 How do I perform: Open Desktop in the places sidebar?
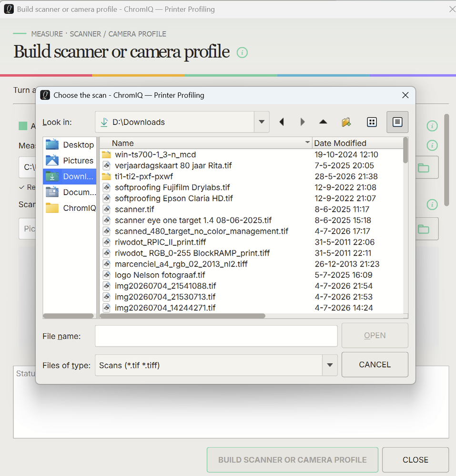pyautogui.click(x=70, y=145)
